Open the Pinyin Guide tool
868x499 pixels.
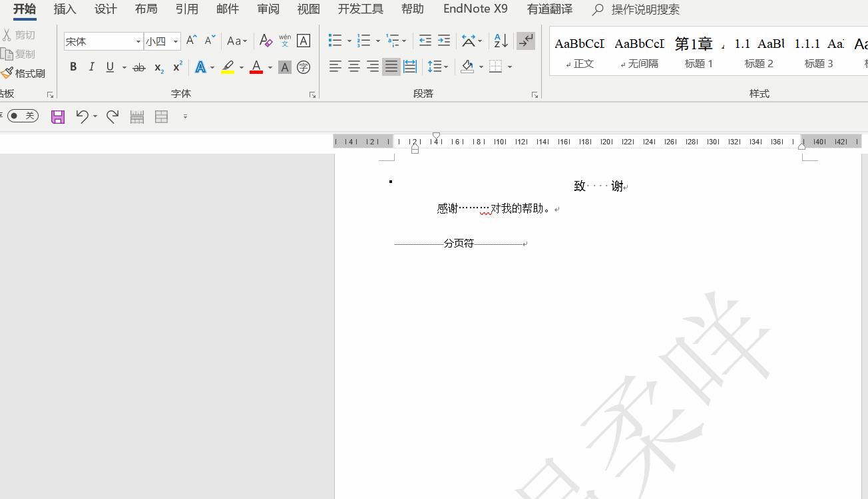[284, 41]
